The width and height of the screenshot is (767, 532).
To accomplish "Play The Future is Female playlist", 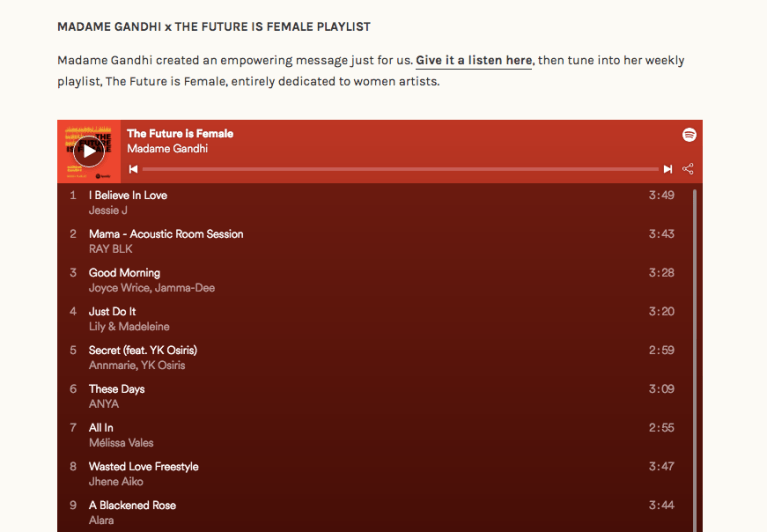I will click(x=89, y=151).
